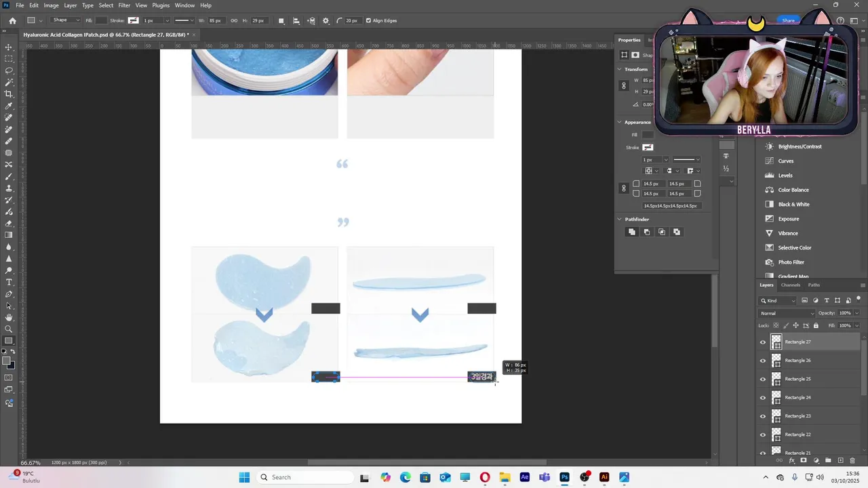Image resolution: width=868 pixels, height=488 pixels.
Task: Hide the Rectangle 24 layer
Action: tap(763, 398)
